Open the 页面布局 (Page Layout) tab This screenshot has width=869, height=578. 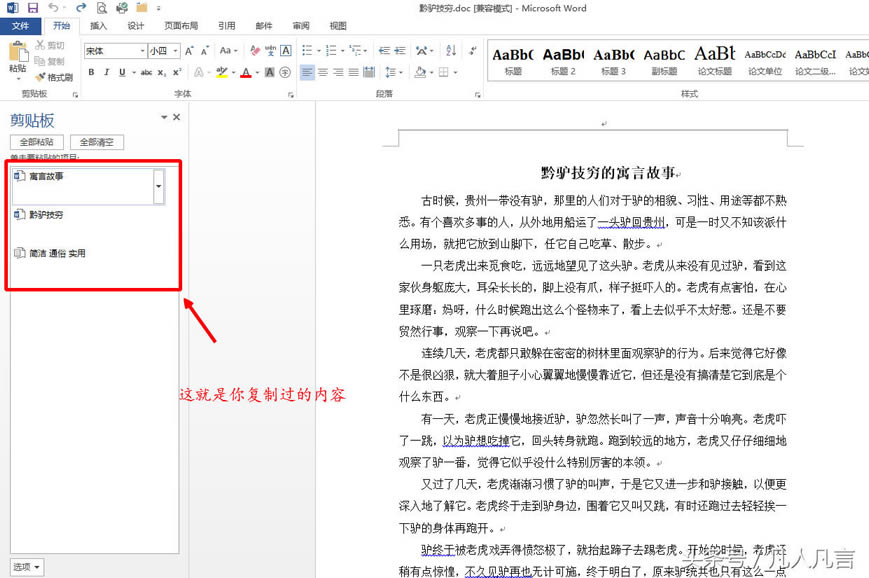pos(181,26)
